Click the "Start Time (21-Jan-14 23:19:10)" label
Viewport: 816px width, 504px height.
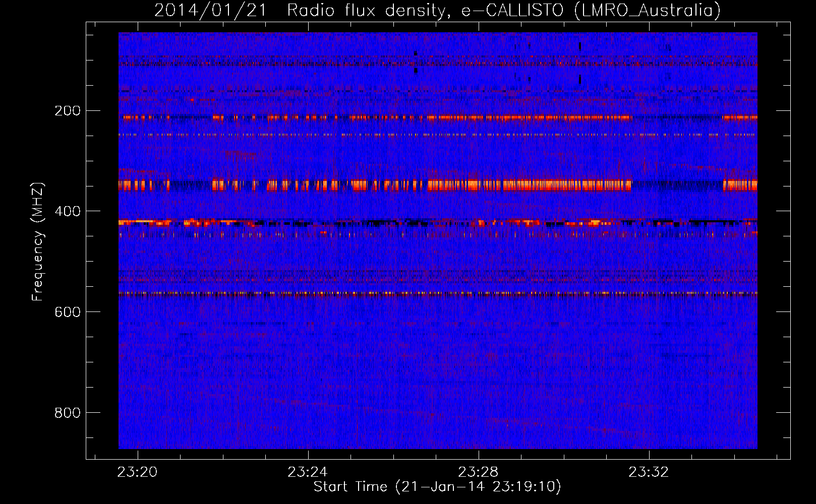click(437, 487)
